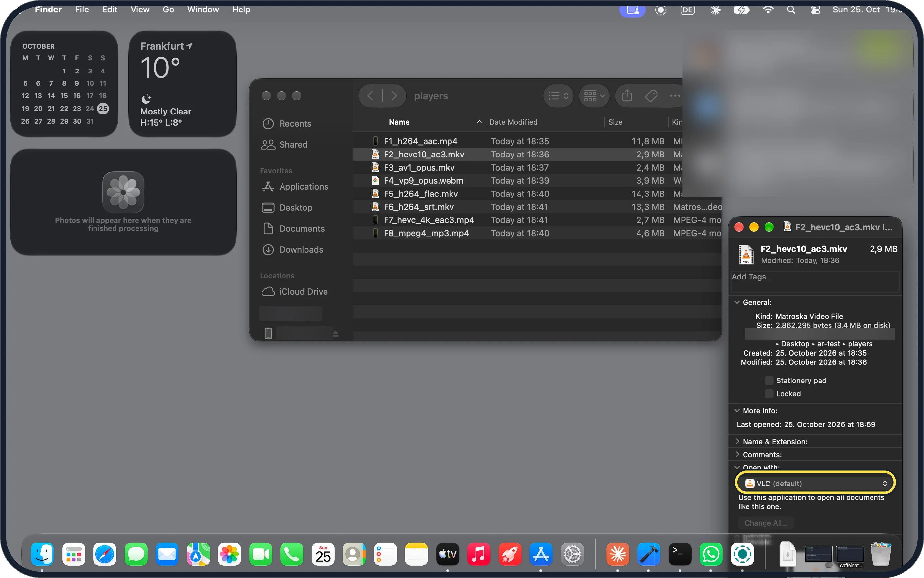This screenshot has height=578, width=924.
Task: Open Control Center in the menu bar
Action: click(x=815, y=10)
